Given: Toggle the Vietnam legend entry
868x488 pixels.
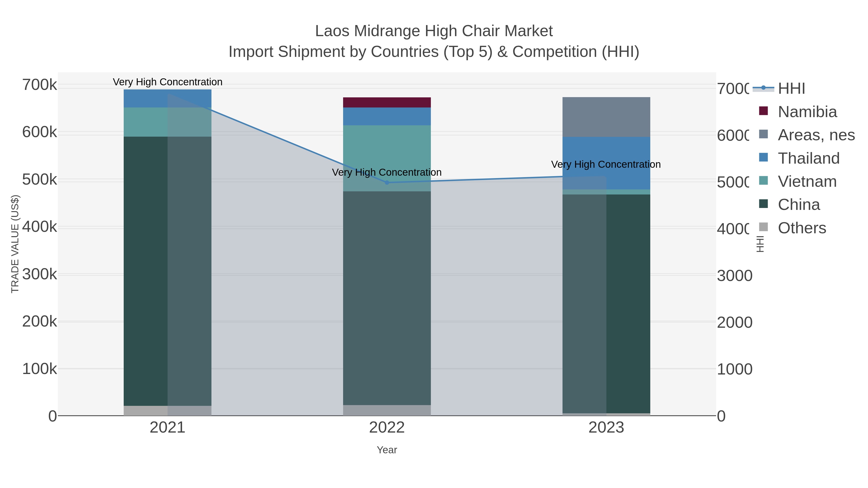Looking at the screenshot, I should point(798,181).
